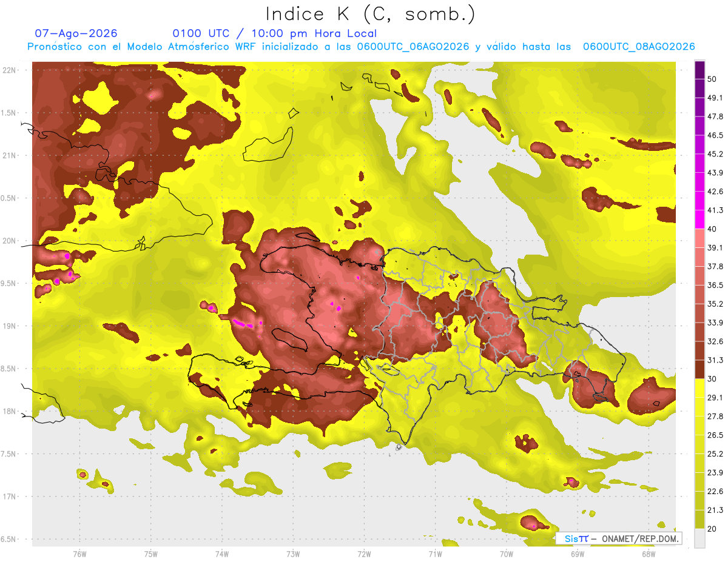Image resolution: width=728 pixels, height=562 pixels.
Task: Pick the magenta legend band between 40 and 41.3
Action: coord(699,219)
